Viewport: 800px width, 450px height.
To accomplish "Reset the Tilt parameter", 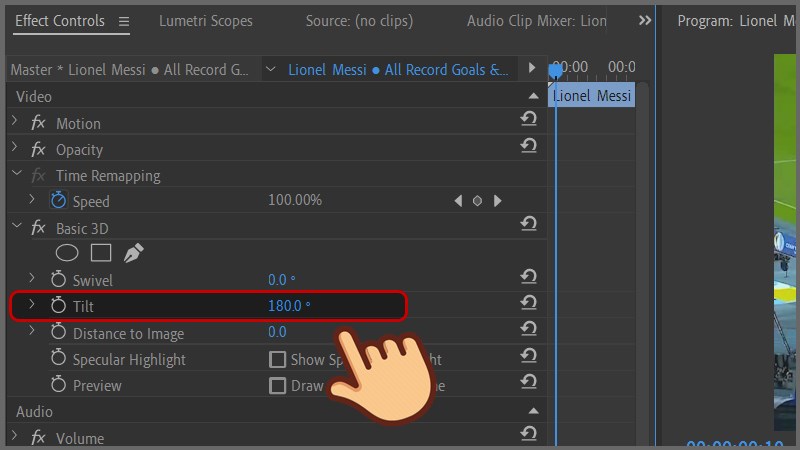I will coord(529,303).
